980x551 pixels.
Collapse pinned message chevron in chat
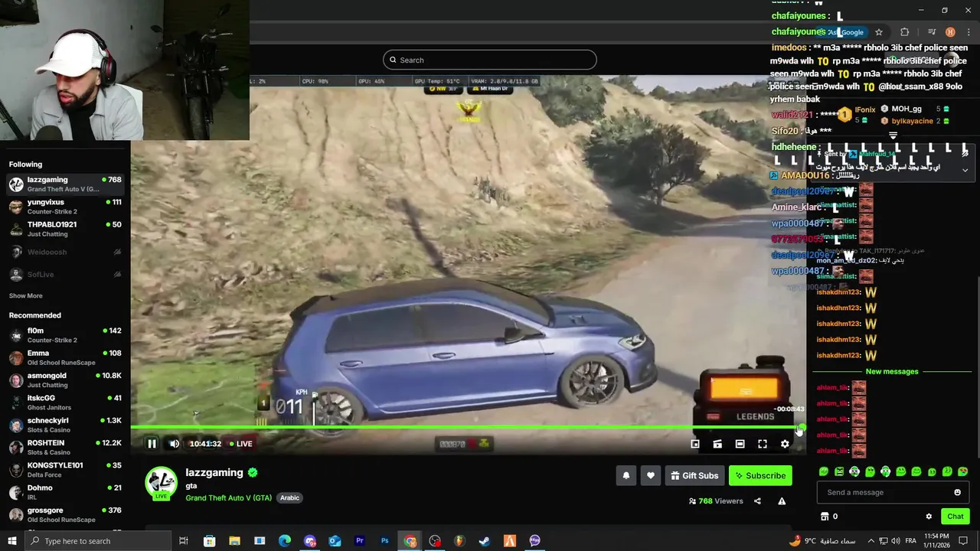[965, 170]
